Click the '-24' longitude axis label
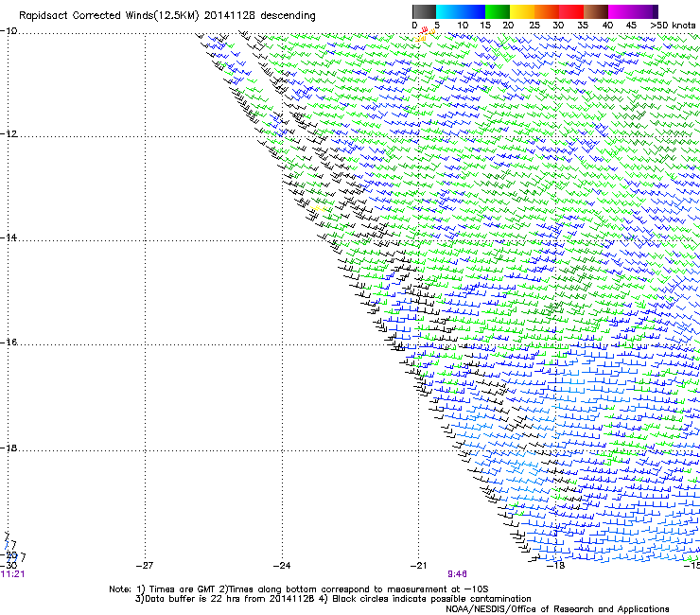The height and width of the screenshot is (615, 700). click(282, 566)
